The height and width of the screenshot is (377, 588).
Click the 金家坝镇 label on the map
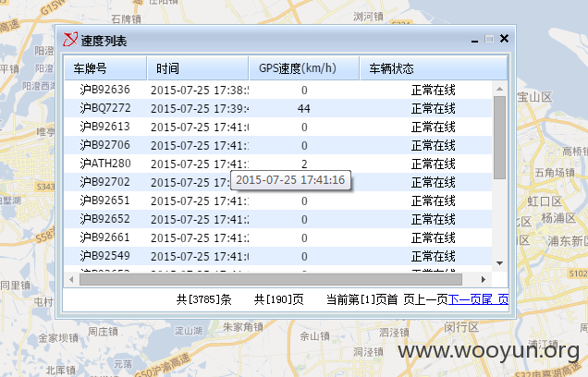click(58, 338)
